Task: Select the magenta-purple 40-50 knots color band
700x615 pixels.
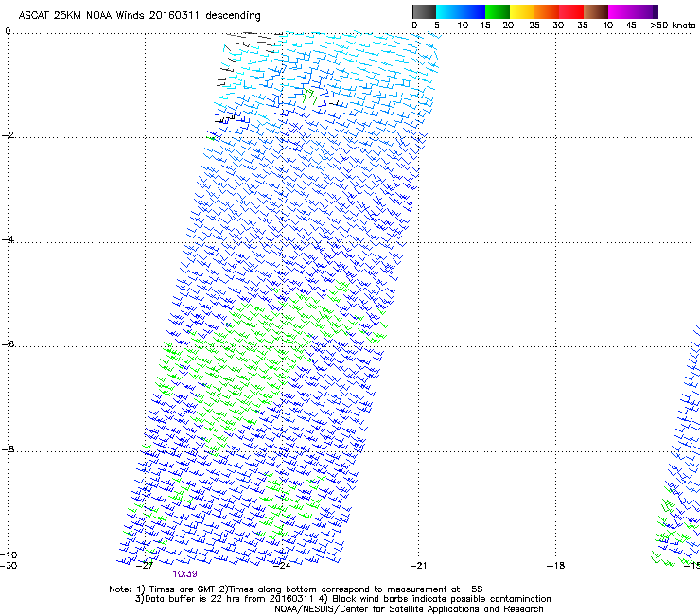Action: [x=633, y=11]
